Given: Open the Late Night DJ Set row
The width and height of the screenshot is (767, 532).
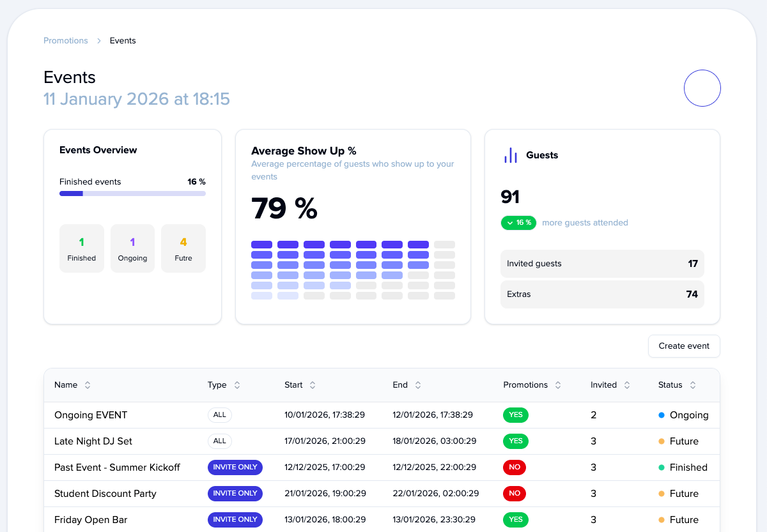Looking at the screenshot, I should point(93,441).
